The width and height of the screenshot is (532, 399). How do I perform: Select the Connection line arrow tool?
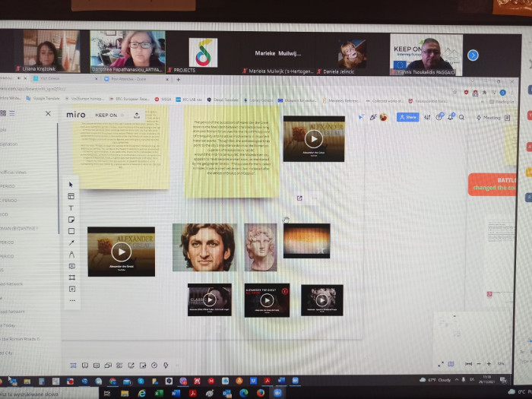point(71,242)
